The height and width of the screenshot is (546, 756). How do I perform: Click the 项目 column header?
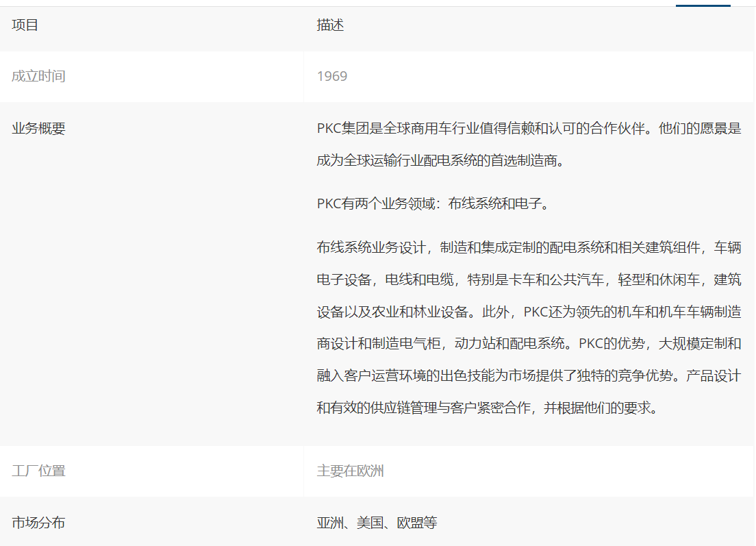(x=25, y=25)
